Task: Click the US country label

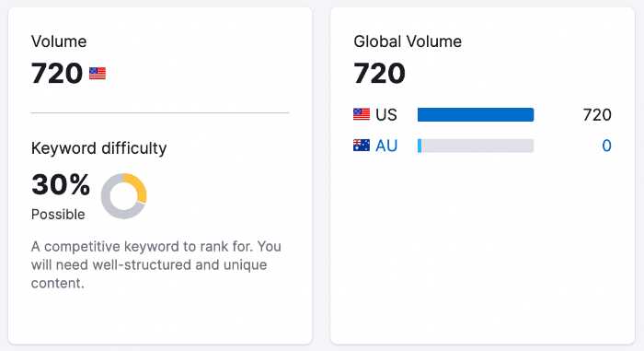Action: [x=386, y=115]
